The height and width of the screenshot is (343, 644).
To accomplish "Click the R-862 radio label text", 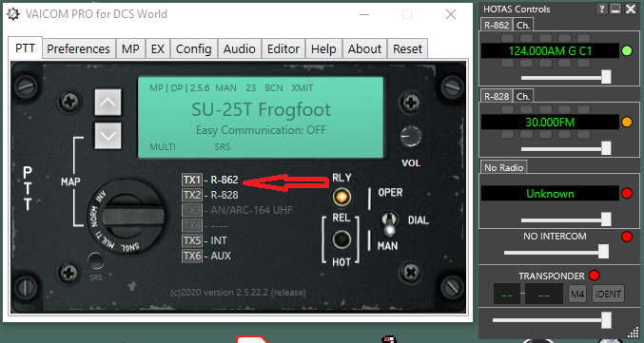I will [224, 180].
